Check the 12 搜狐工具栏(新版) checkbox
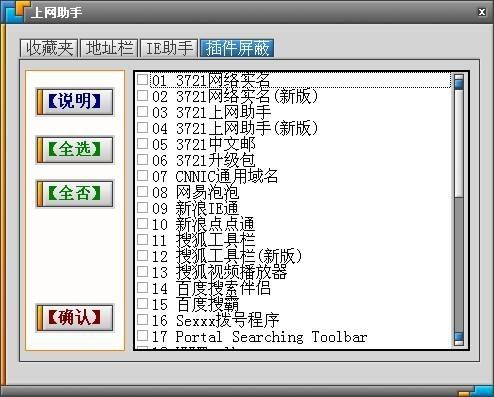 [143, 256]
